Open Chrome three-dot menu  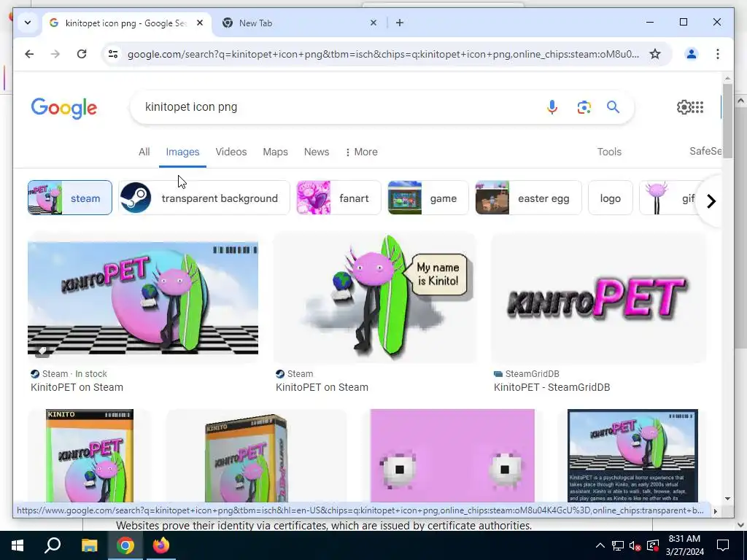pos(718,54)
